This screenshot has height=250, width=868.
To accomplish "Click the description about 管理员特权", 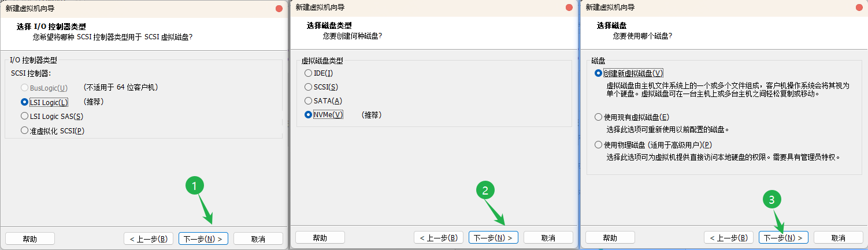I will [723, 157].
